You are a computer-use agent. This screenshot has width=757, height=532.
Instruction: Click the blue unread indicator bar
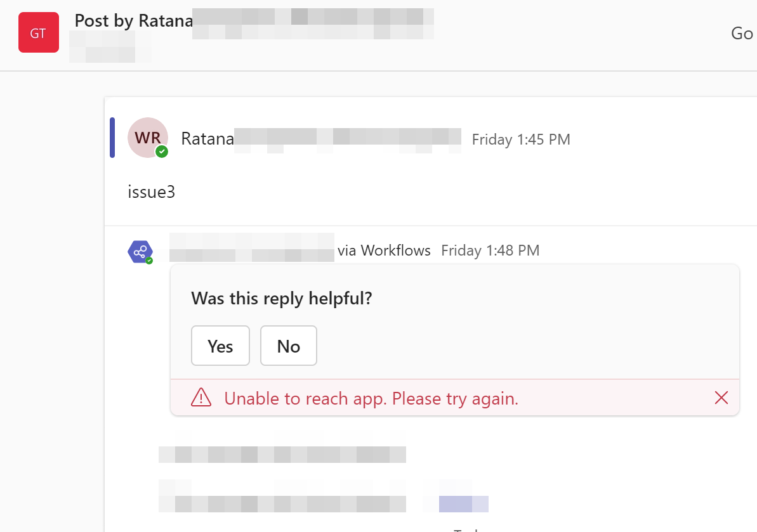coord(113,138)
